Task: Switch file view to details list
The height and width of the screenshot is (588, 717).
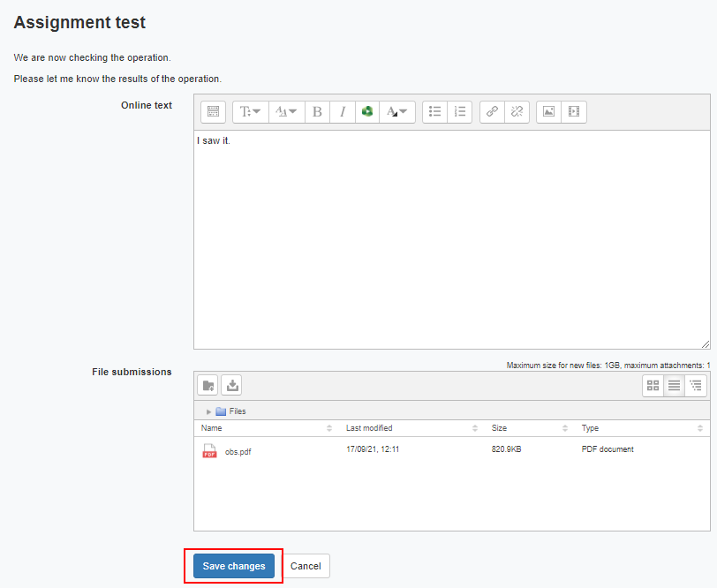Action: coord(675,385)
